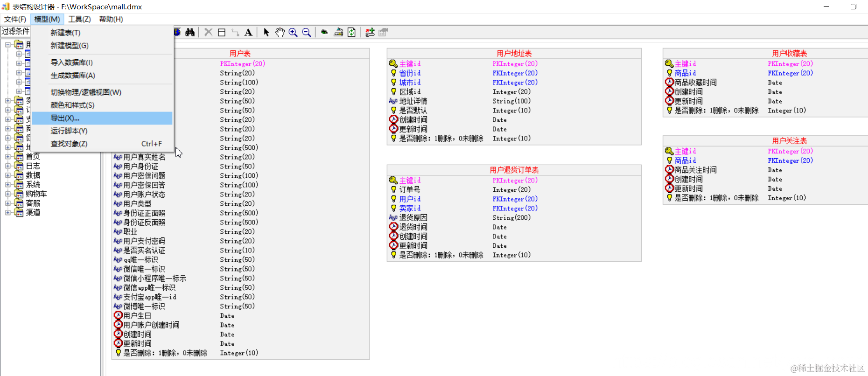Click the 过滤条件 filter input field
Screen dimensions: 868x376
pyautogui.click(x=15, y=31)
